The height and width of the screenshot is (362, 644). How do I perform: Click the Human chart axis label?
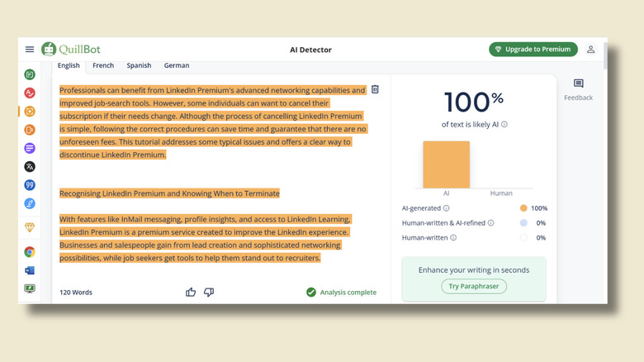501,193
